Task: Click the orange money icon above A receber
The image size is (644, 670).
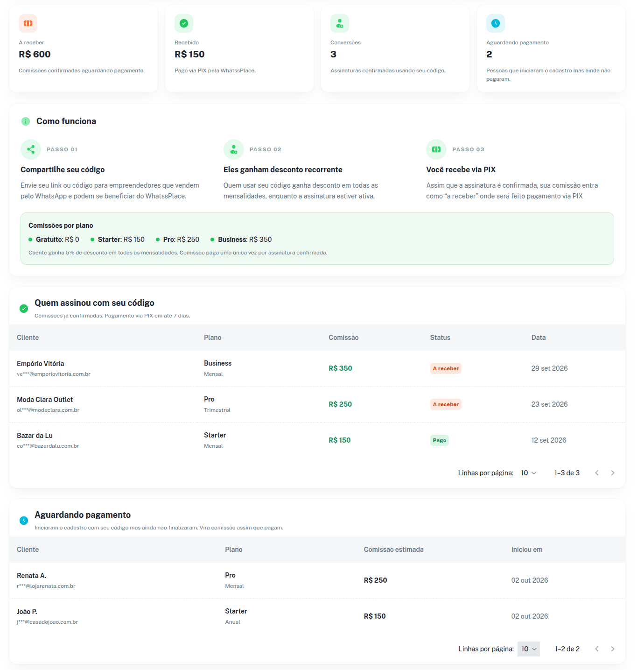Action: coord(28,23)
